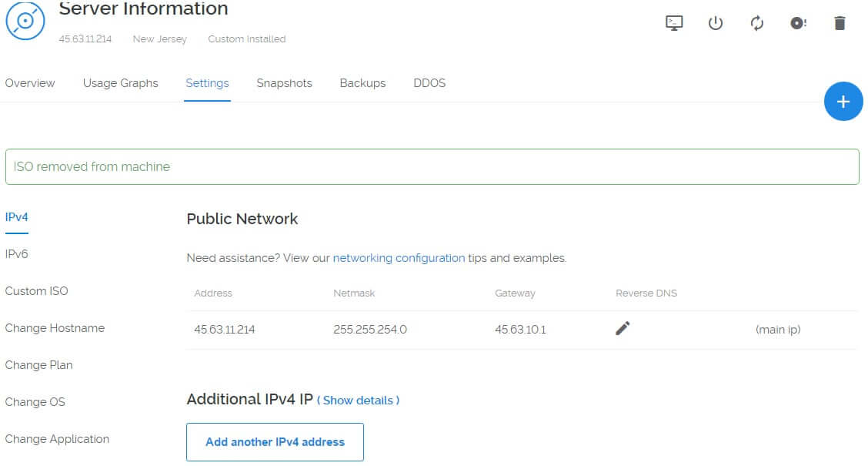The height and width of the screenshot is (466, 868).
Task: Click the circular server logo icon
Action: pos(25,22)
